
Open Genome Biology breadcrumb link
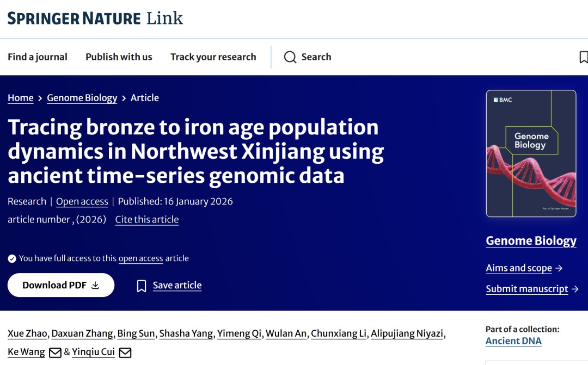[x=82, y=98]
